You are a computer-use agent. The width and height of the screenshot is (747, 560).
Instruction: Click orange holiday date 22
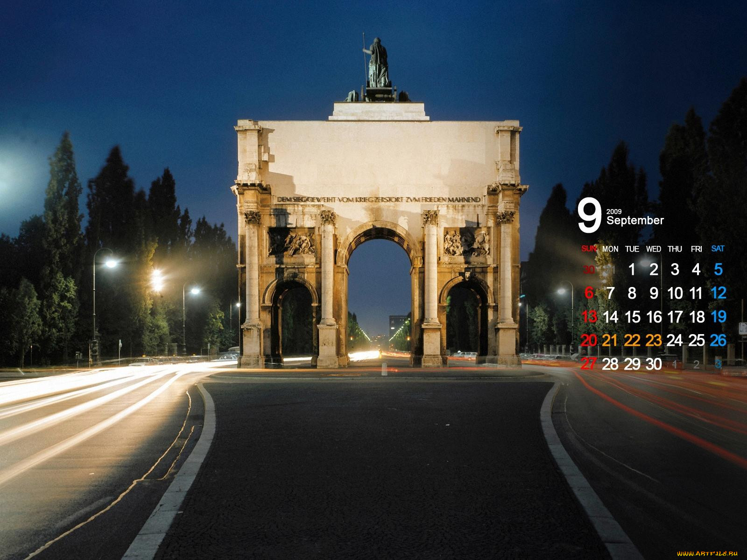click(x=632, y=341)
